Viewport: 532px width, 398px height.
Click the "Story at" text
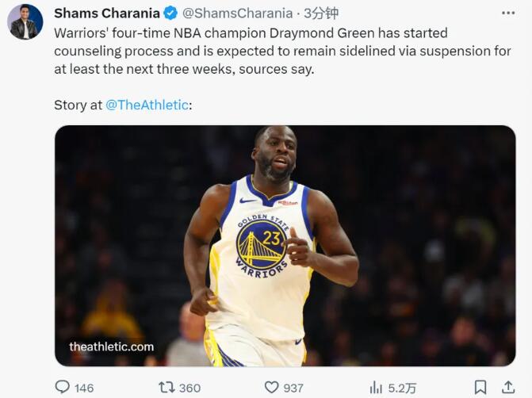click(x=78, y=105)
